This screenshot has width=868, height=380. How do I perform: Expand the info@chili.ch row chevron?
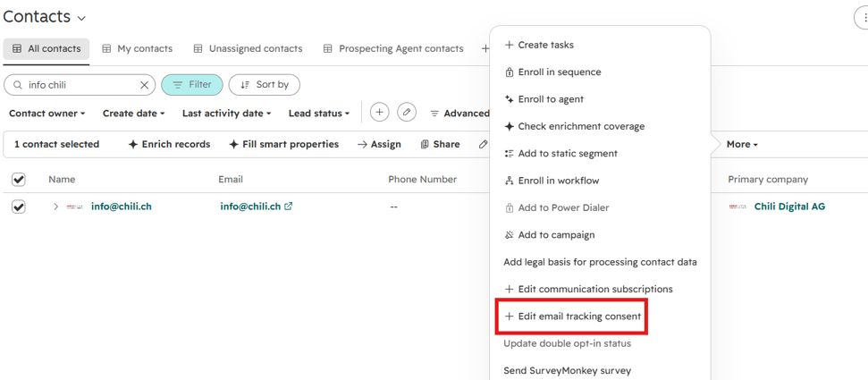click(x=55, y=207)
